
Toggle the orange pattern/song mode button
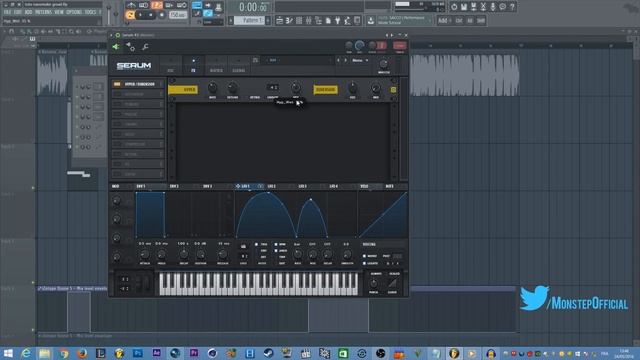[x=130, y=15]
